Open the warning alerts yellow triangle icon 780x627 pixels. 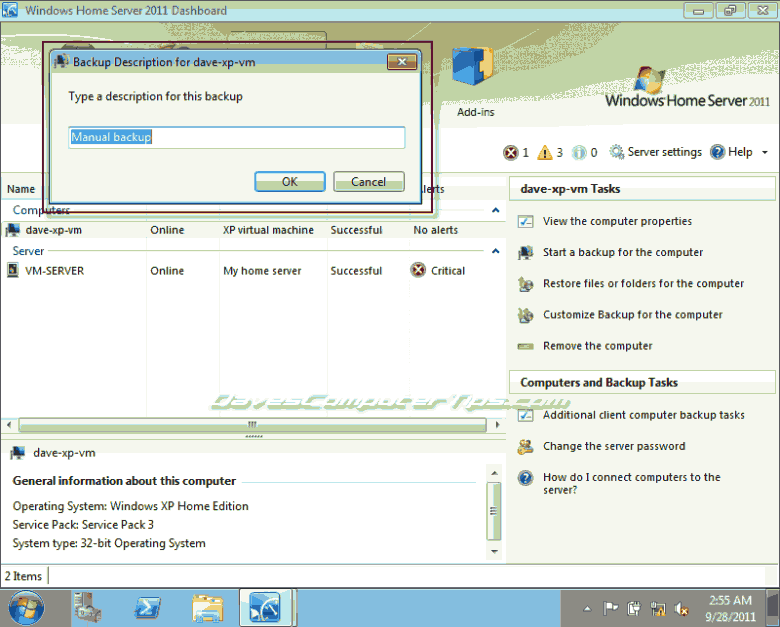pyautogui.click(x=545, y=152)
